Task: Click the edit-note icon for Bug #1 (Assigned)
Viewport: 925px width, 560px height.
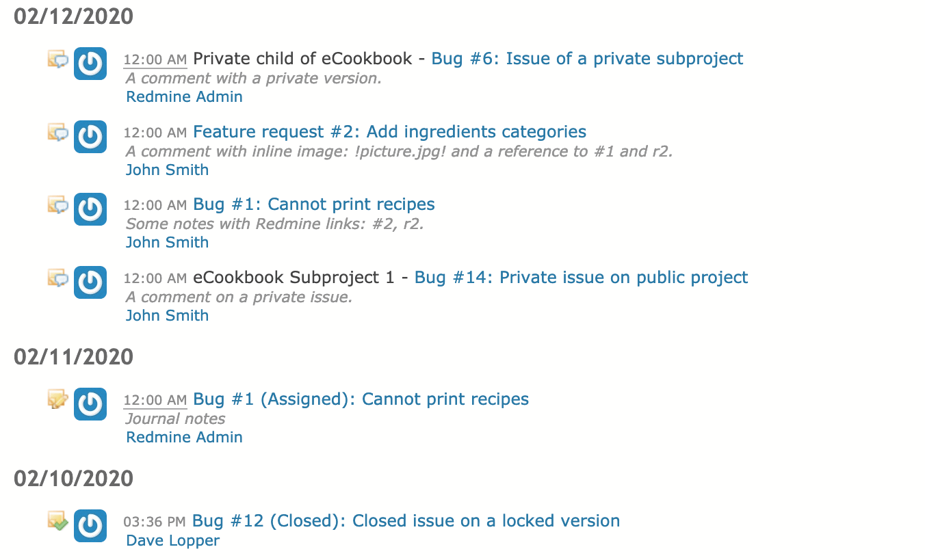Action: 57,399
